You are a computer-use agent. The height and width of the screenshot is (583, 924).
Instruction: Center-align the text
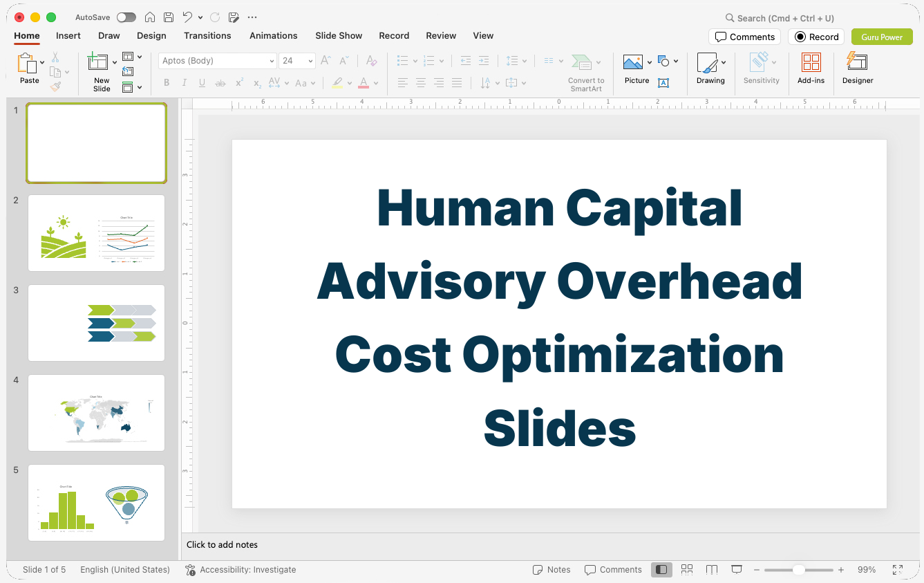[421, 83]
